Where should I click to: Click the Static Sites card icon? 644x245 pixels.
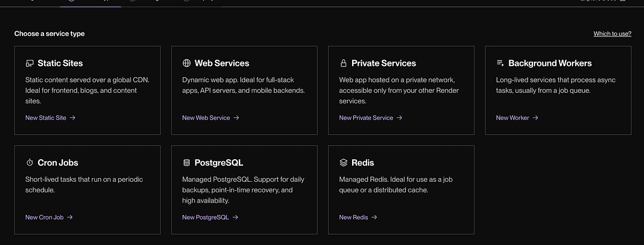click(x=30, y=63)
